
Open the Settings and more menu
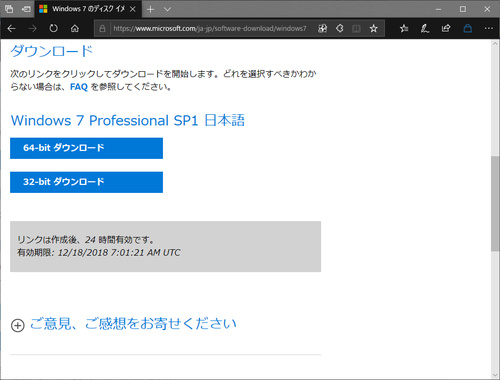(x=489, y=29)
